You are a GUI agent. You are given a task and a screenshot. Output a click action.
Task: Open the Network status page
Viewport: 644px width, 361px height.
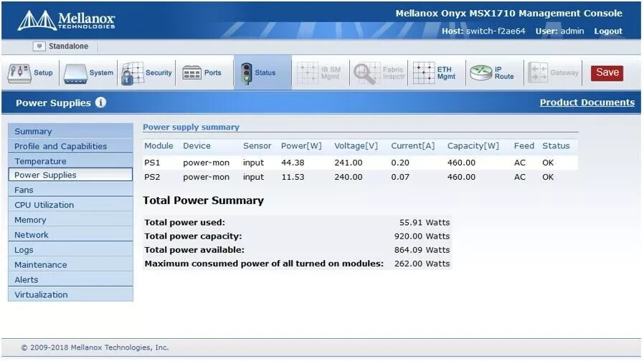click(71, 235)
